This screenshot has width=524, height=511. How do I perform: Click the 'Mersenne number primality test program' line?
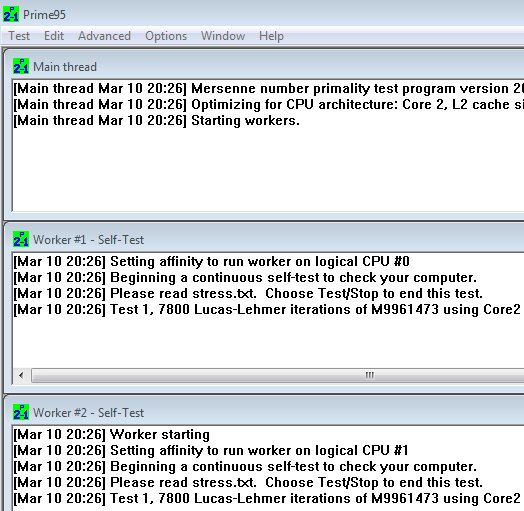269,89
